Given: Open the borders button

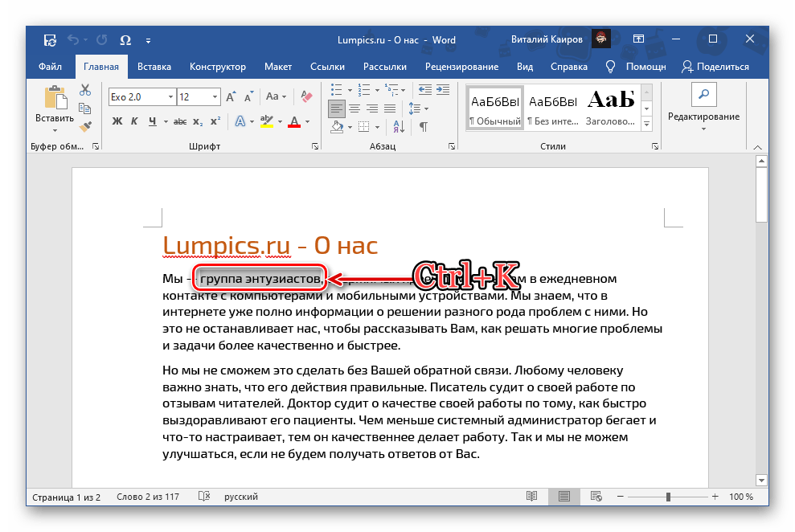Looking at the screenshot, I should click(x=364, y=127).
